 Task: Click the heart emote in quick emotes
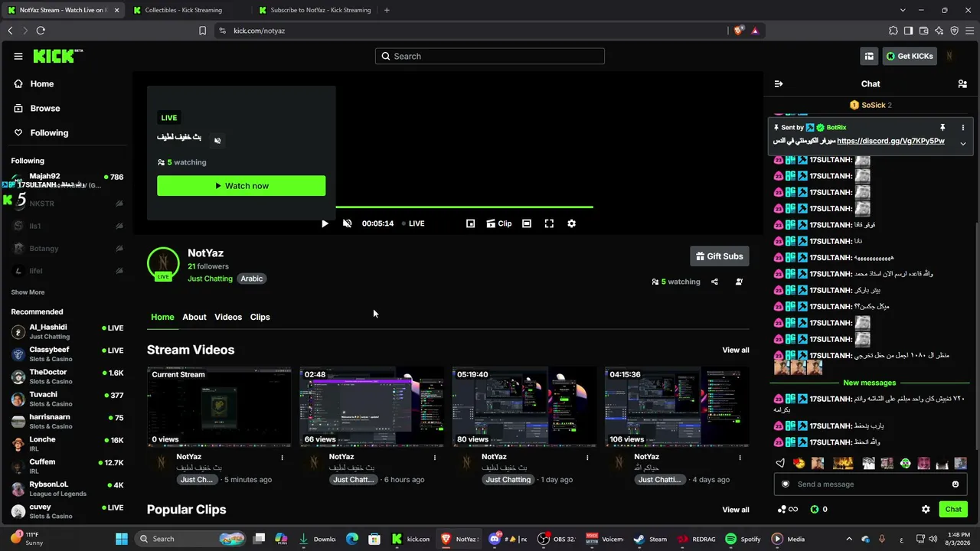point(780,463)
